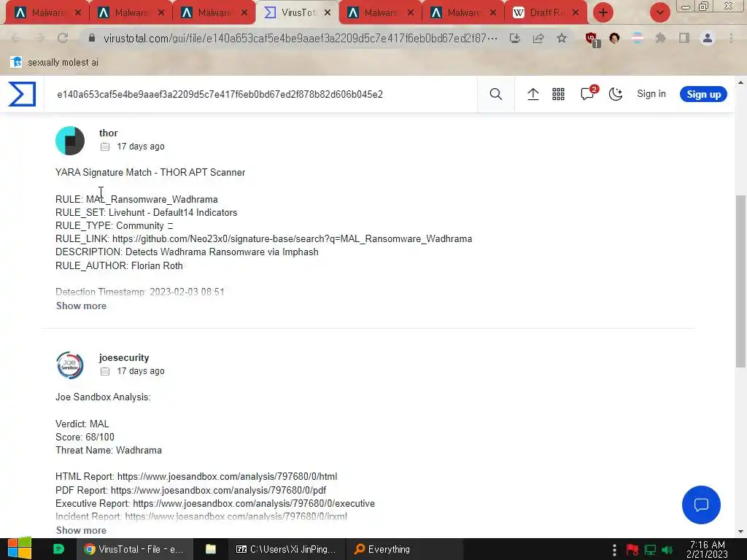This screenshot has height=560, width=747.
Task: Open the apps grid menu icon
Action: click(558, 94)
